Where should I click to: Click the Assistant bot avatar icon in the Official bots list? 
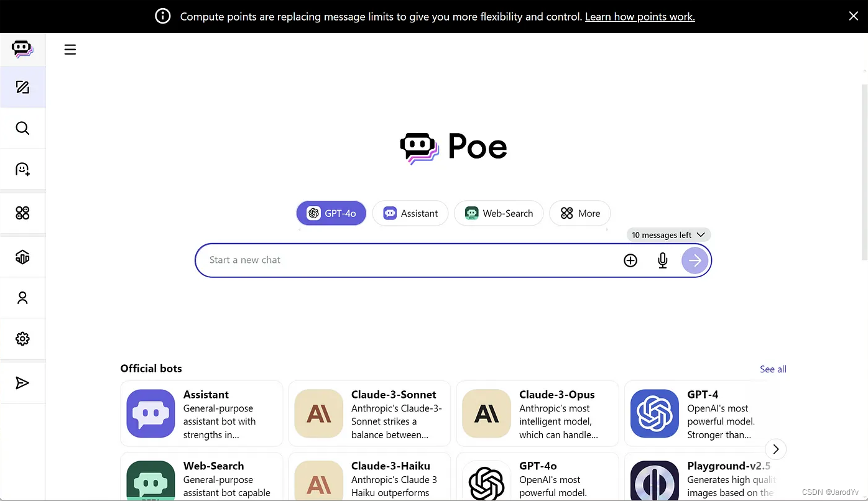pyautogui.click(x=150, y=413)
